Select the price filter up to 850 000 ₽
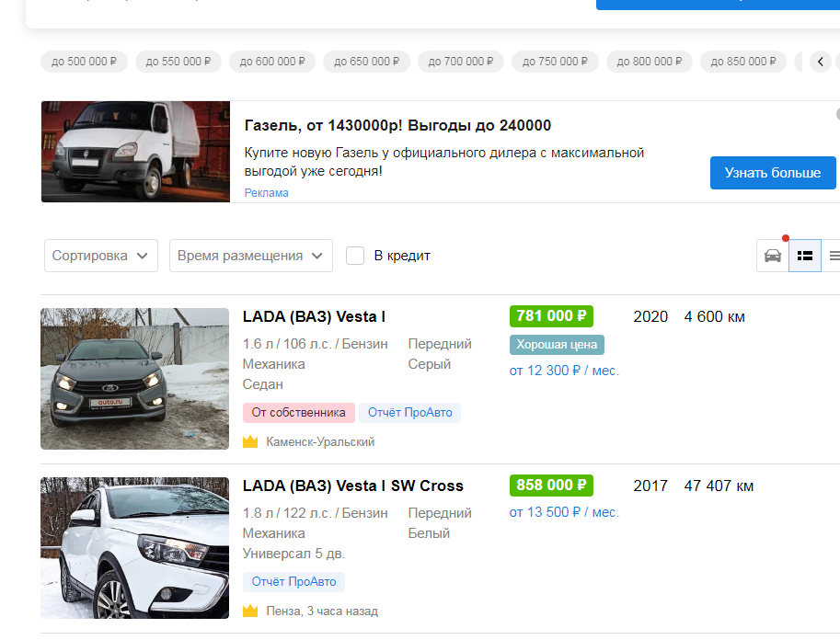 coord(743,62)
